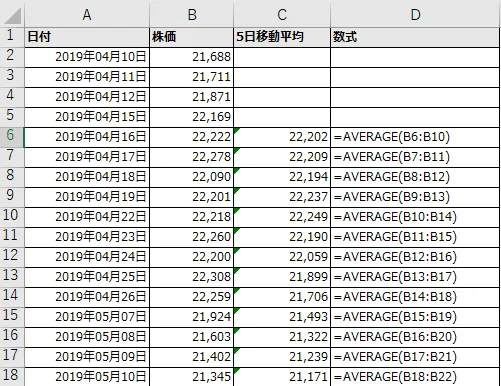This screenshot has height=386, width=501.
Task: Select row 1 header
Action: coord(11,36)
